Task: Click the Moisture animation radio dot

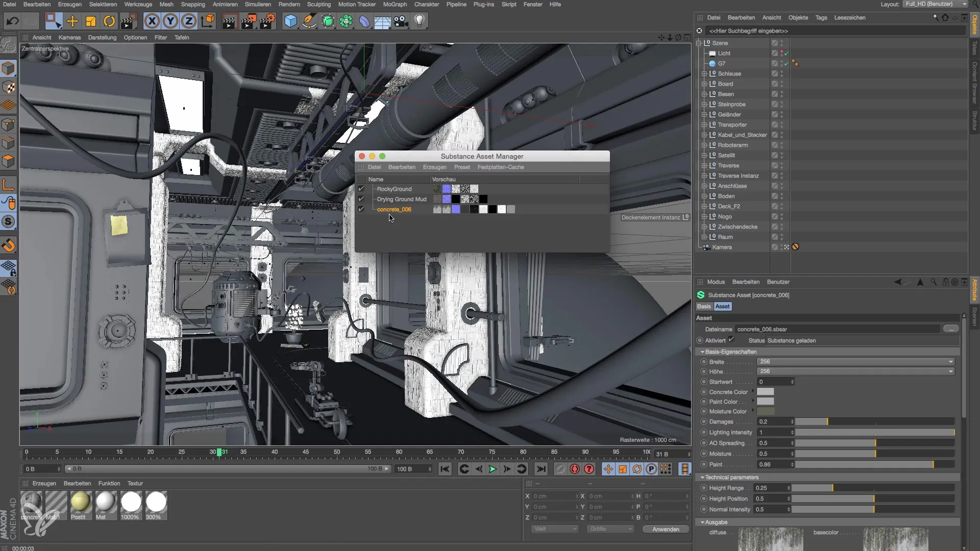Action: pyautogui.click(x=704, y=454)
